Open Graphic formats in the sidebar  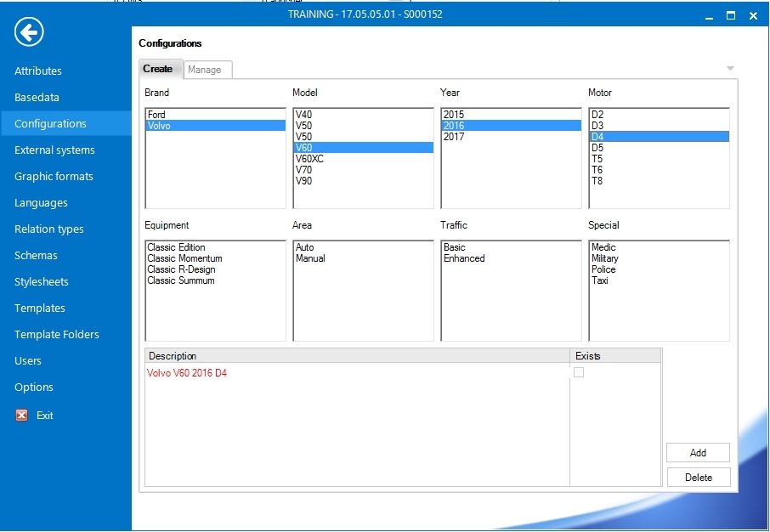tap(54, 177)
